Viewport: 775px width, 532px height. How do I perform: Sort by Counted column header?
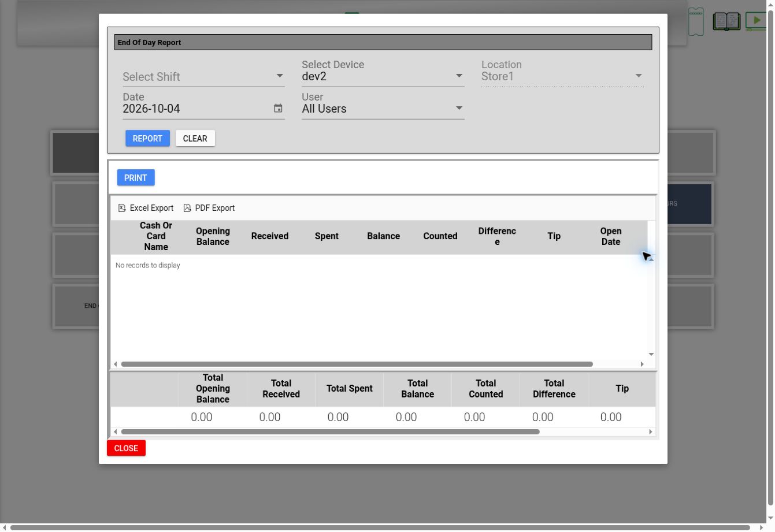(440, 236)
